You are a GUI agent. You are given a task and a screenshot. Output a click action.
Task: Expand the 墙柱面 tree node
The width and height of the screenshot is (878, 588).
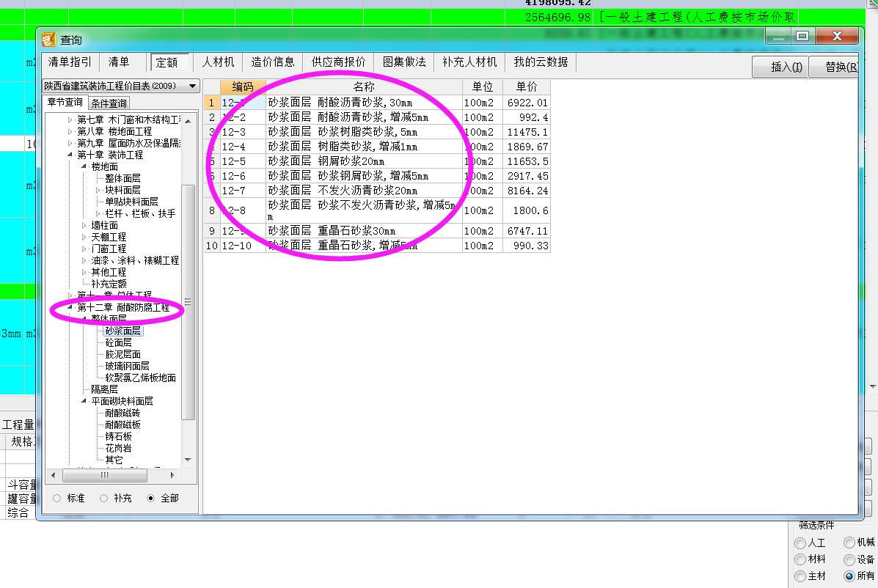click(x=84, y=226)
